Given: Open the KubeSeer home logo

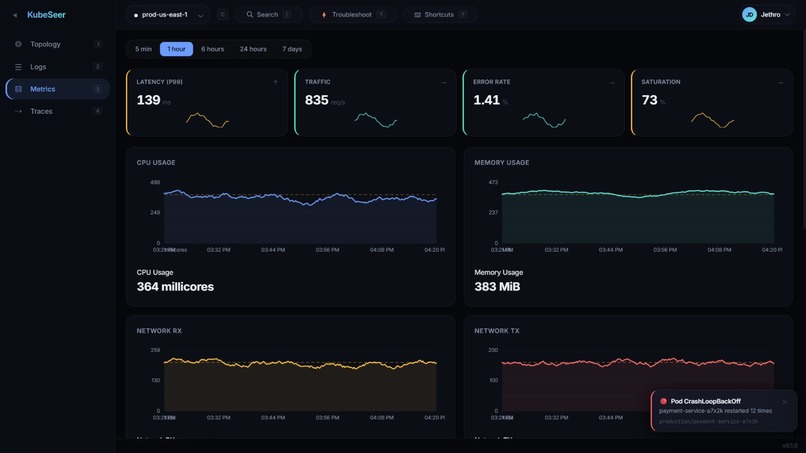Looking at the screenshot, I should point(46,15).
